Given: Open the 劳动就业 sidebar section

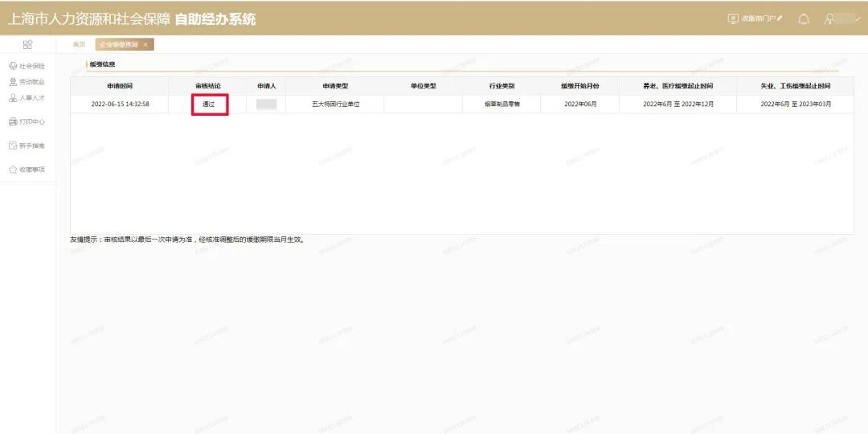Looking at the screenshot, I should (x=27, y=82).
